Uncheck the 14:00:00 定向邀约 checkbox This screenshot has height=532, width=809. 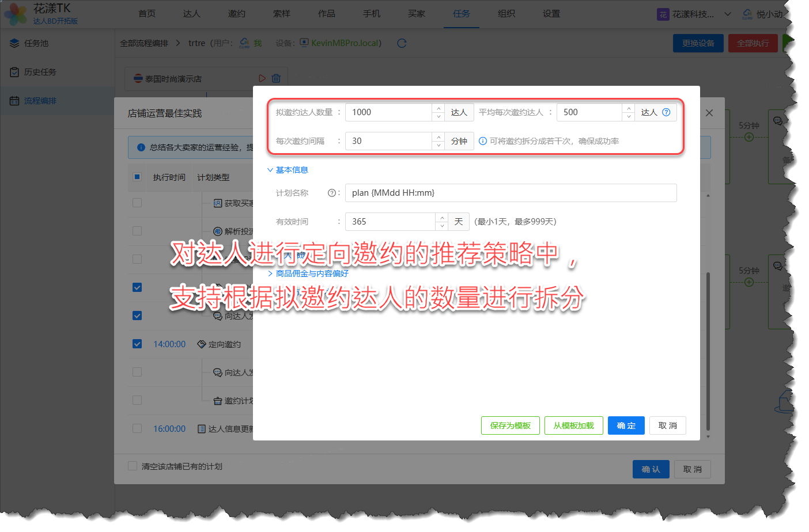[137, 344]
